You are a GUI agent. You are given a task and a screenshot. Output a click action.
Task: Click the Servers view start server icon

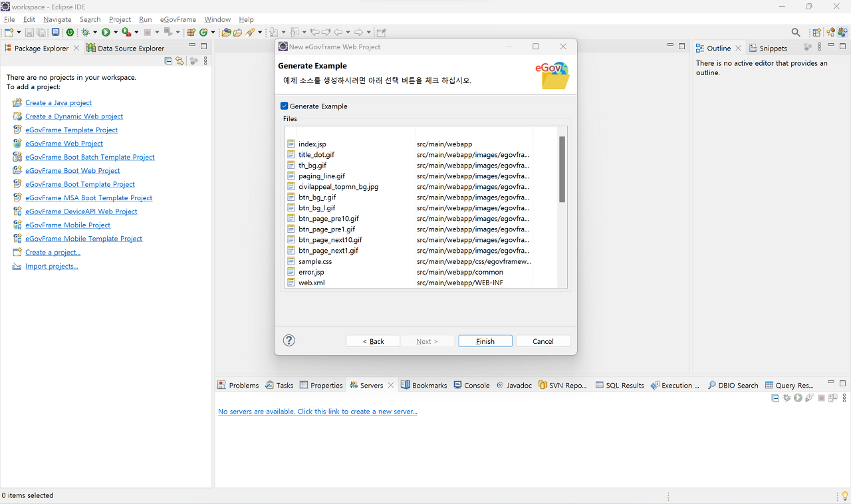pyautogui.click(x=798, y=398)
